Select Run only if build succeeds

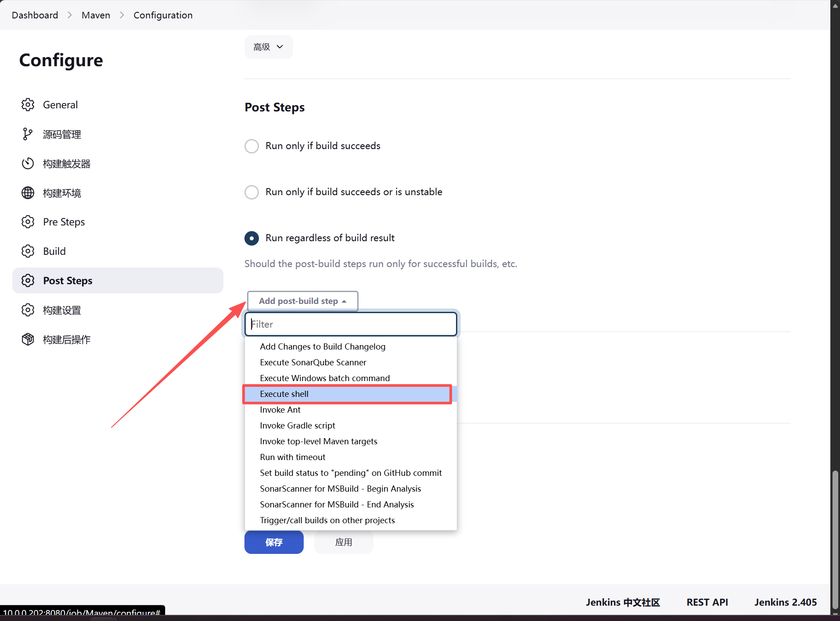pos(251,146)
